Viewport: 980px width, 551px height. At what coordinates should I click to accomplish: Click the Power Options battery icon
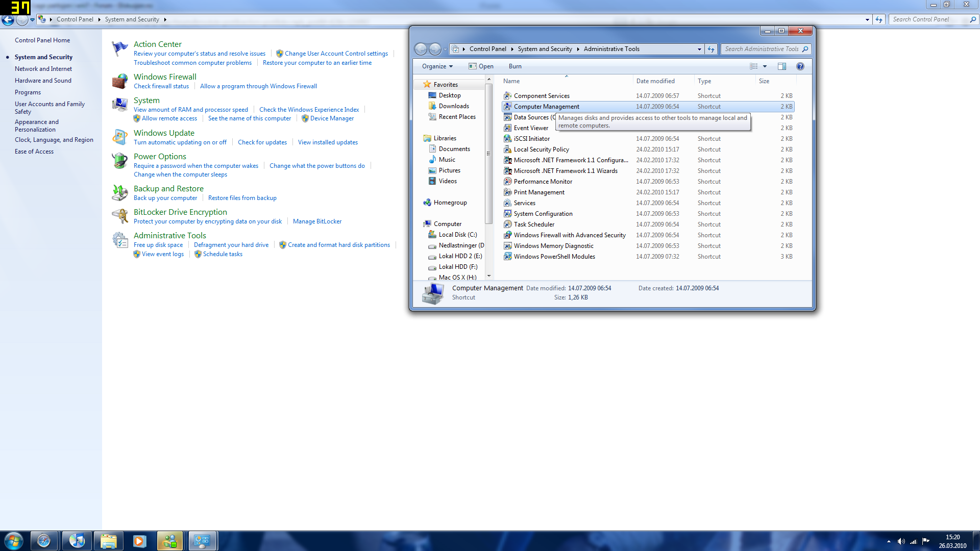pos(120,161)
